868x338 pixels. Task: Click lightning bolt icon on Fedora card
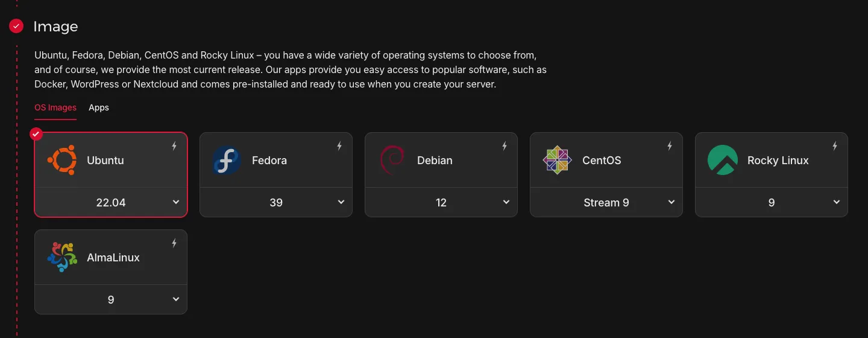point(339,146)
